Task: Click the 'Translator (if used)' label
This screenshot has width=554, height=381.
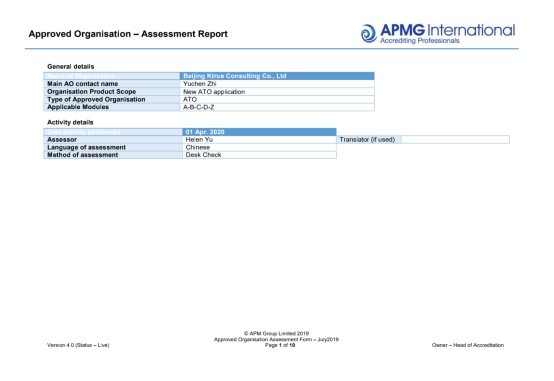Action: coord(367,140)
